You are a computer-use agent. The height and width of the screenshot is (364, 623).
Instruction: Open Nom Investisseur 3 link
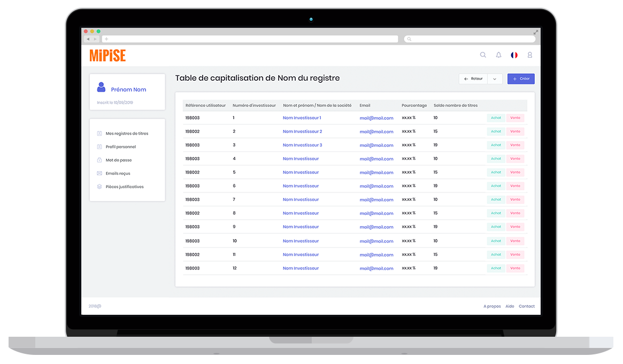(x=302, y=145)
